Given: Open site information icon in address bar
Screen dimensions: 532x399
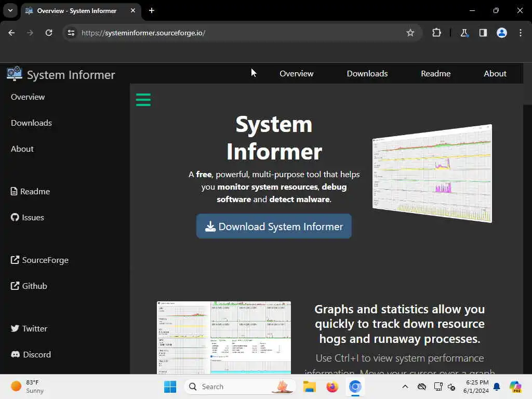Looking at the screenshot, I should (x=71, y=33).
